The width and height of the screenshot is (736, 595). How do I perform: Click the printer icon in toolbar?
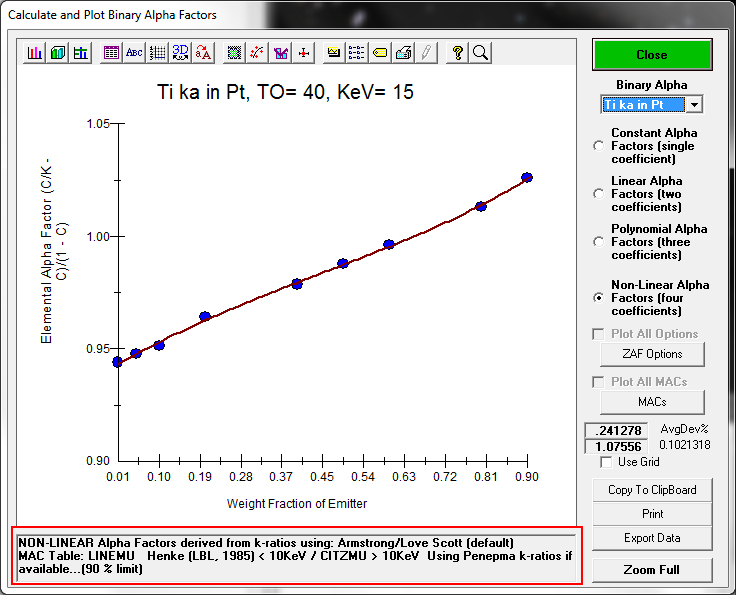click(x=403, y=53)
